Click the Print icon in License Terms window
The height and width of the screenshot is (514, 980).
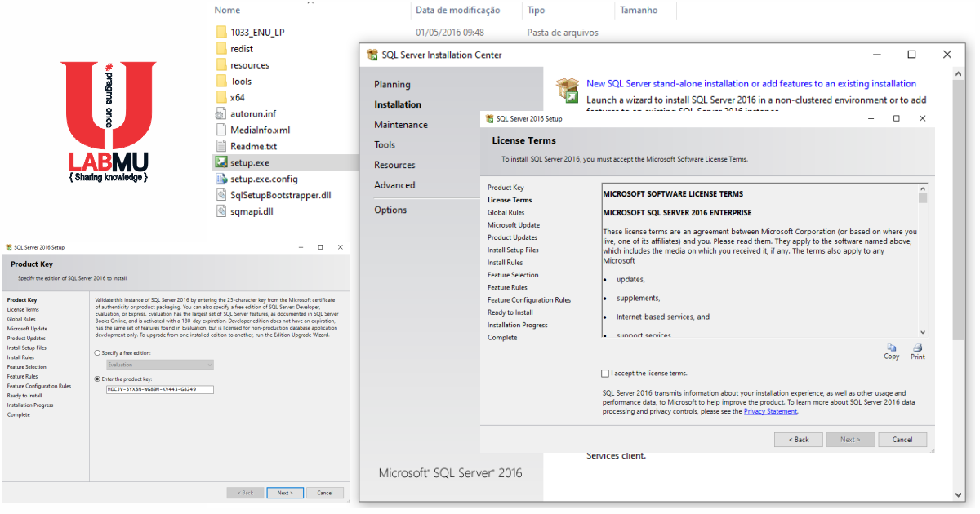pyautogui.click(x=917, y=349)
